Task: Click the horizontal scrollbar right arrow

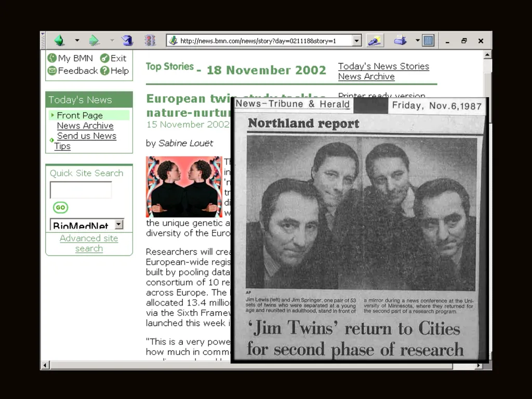Action: [x=478, y=365]
